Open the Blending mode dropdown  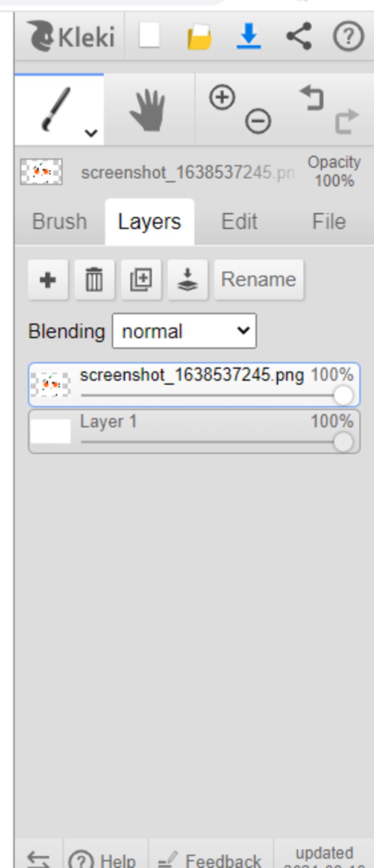tap(184, 331)
